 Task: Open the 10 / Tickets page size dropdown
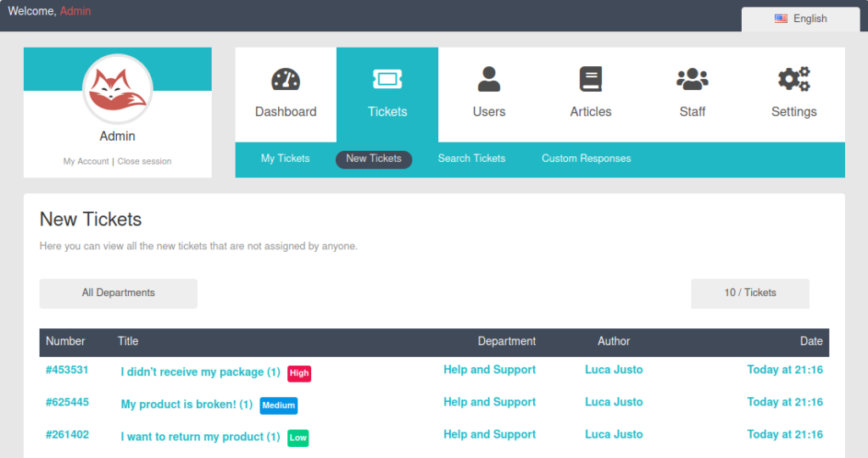[x=750, y=293]
